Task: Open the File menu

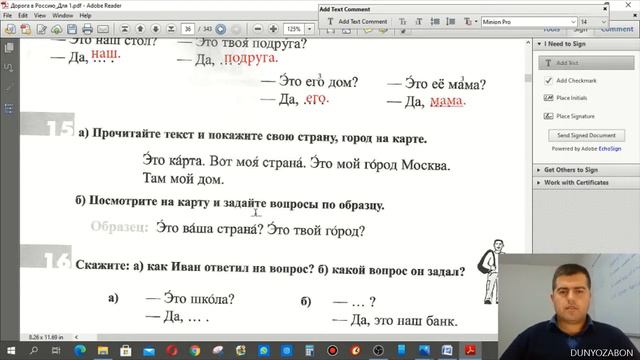Action: [x=7, y=16]
